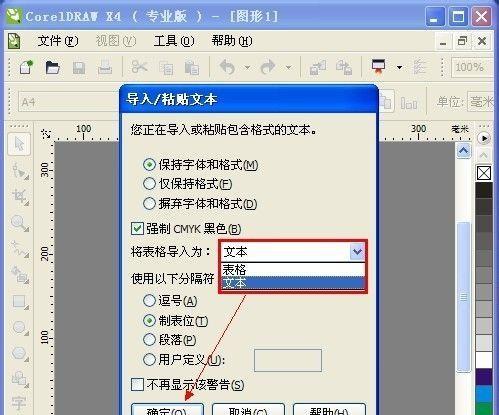
Task: Open the A4 paper size dropdown
Action: click(x=69, y=102)
